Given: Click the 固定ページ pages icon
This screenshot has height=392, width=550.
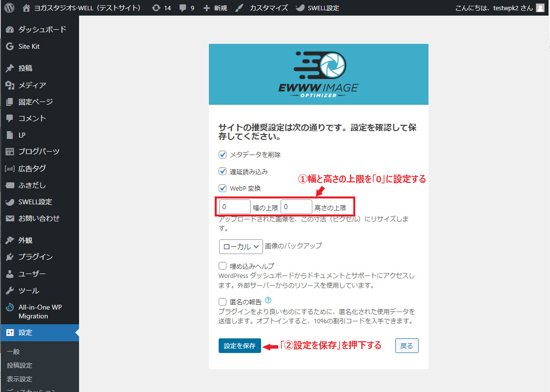Looking at the screenshot, I should coord(10,101).
